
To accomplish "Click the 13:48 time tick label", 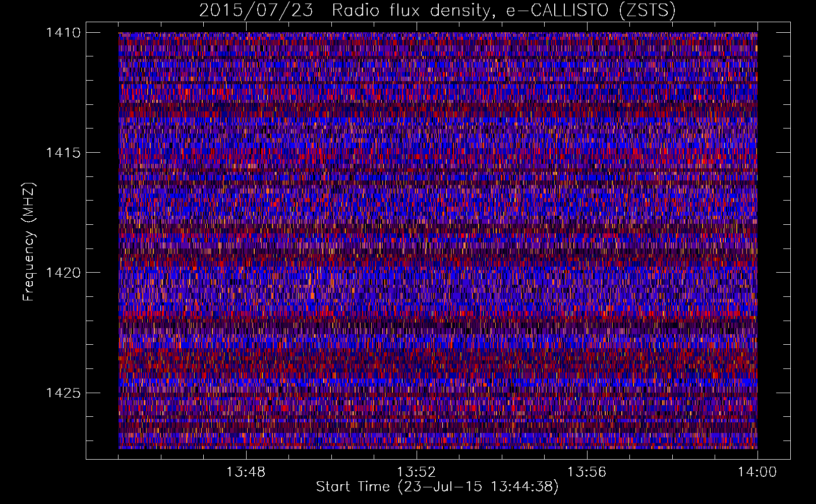I will tap(246, 472).
